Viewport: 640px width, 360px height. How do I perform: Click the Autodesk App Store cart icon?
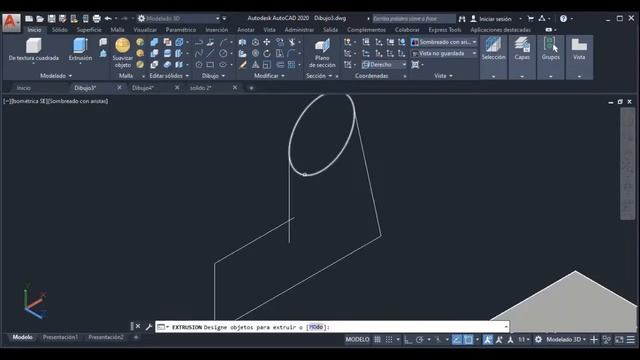click(531, 18)
